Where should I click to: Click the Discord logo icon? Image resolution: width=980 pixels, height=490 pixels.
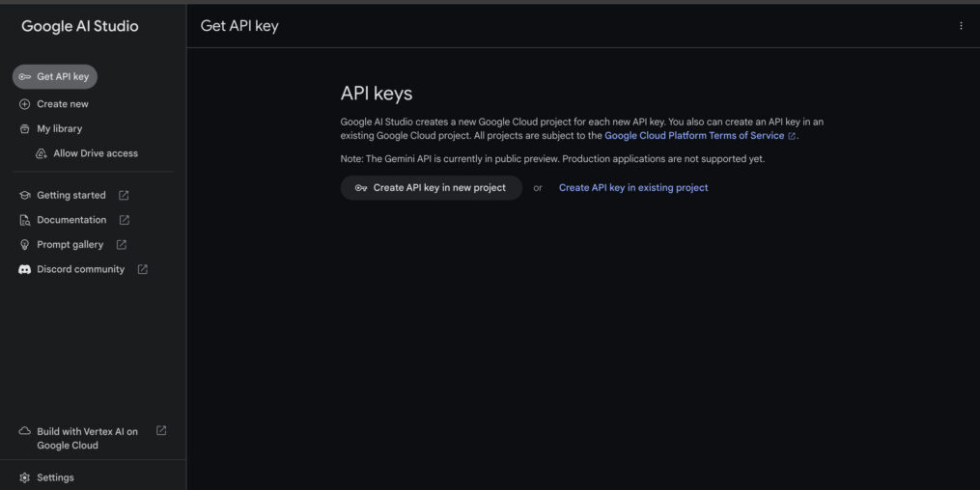tap(24, 270)
